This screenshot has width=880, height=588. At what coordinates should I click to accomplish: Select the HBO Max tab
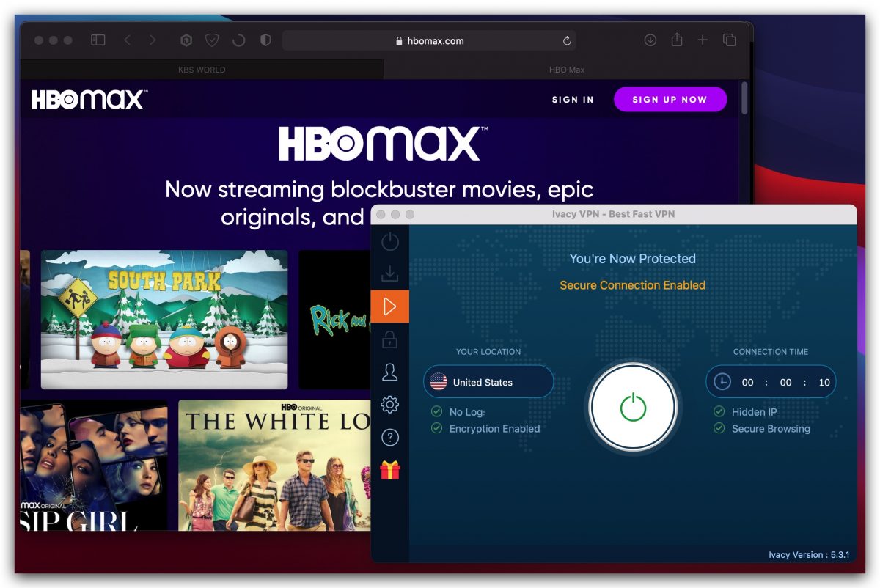pos(566,70)
